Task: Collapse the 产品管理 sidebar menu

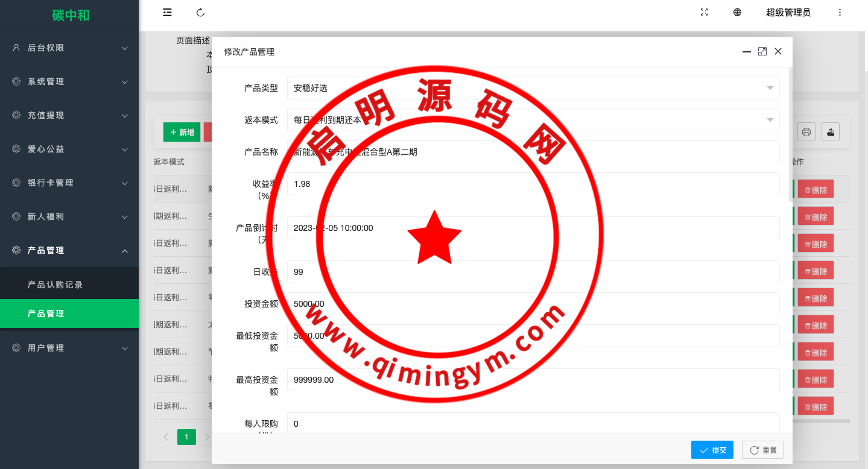Action: tap(69, 250)
